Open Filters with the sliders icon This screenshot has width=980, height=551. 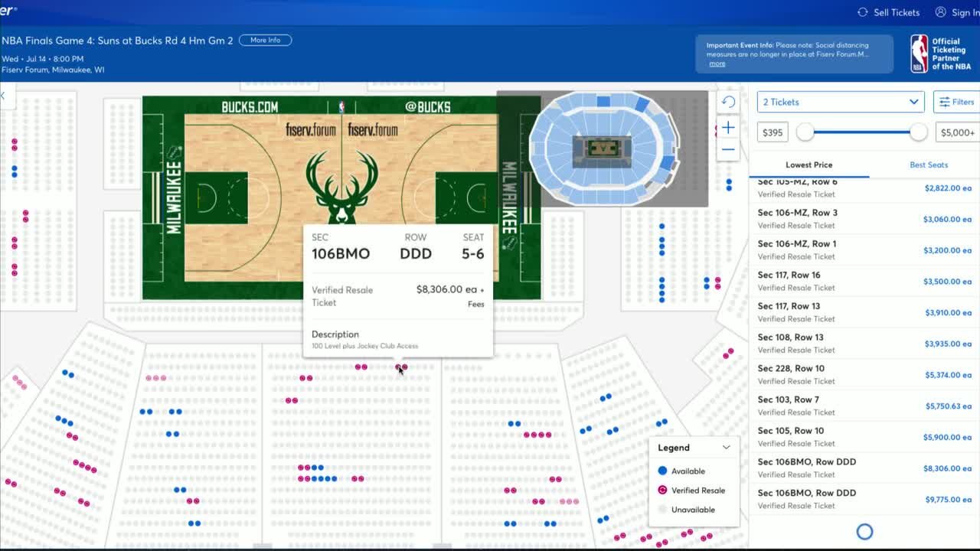[945, 102]
